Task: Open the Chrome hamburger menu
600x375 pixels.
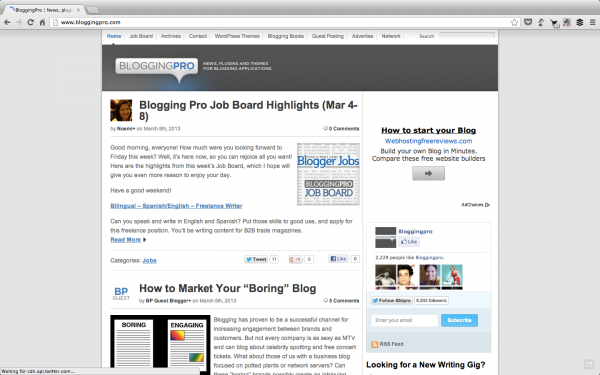Action: tap(592, 23)
